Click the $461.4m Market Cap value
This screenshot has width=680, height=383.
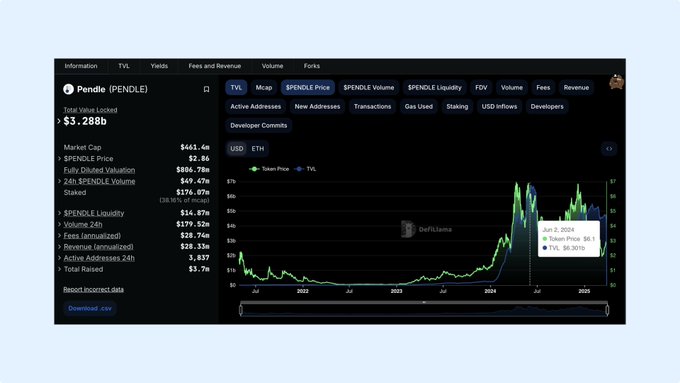tap(195, 147)
